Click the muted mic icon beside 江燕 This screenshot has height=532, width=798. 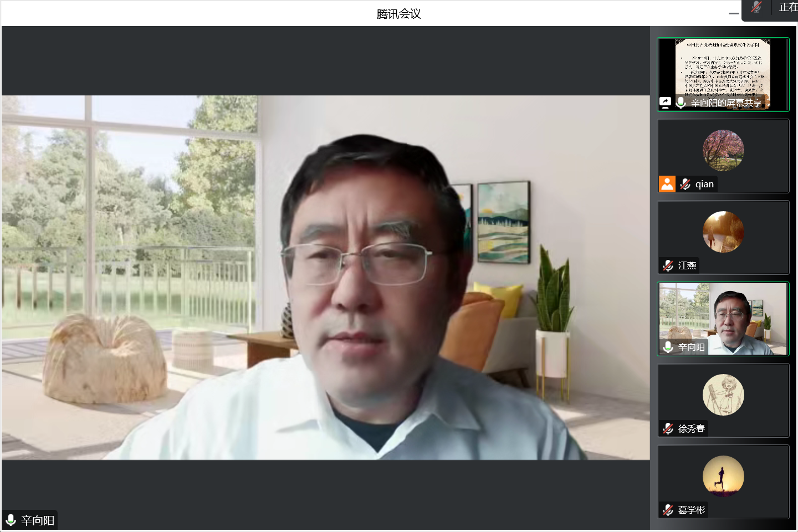coord(668,265)
